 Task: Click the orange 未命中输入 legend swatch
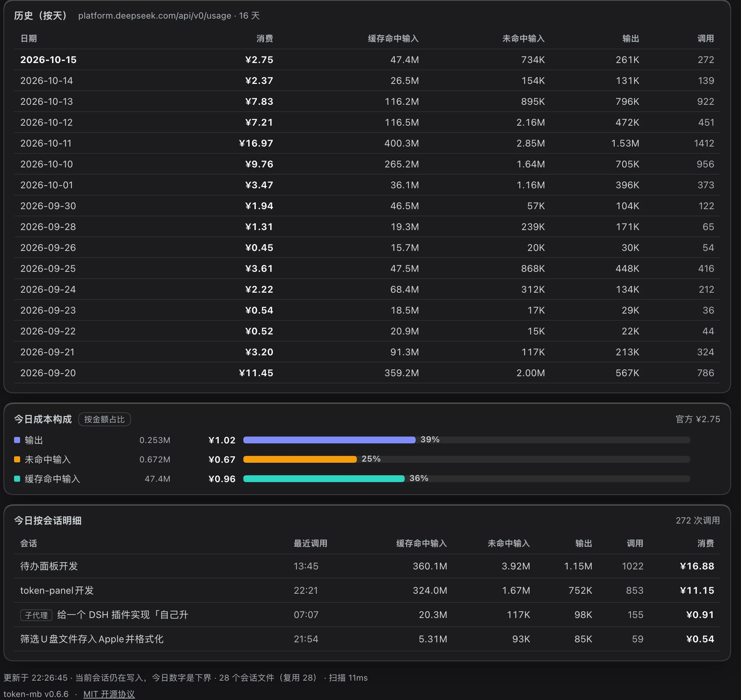[x=17, y=459]
